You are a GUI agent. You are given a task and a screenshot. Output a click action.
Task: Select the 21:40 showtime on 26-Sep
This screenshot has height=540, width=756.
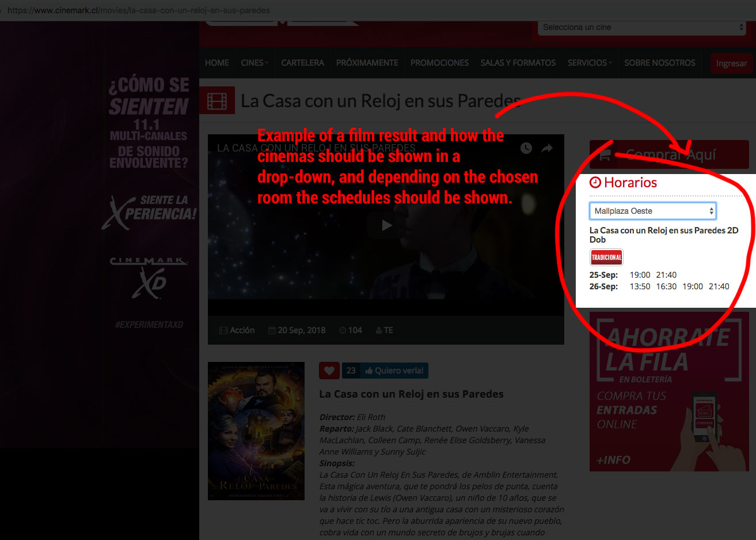[x=719, y=286]
